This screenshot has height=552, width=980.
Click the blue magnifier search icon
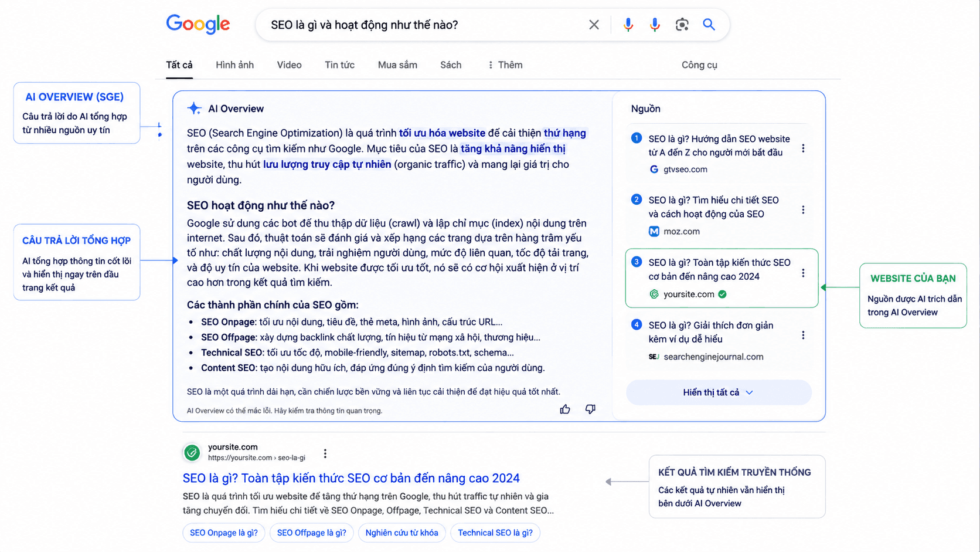point(709,25)
